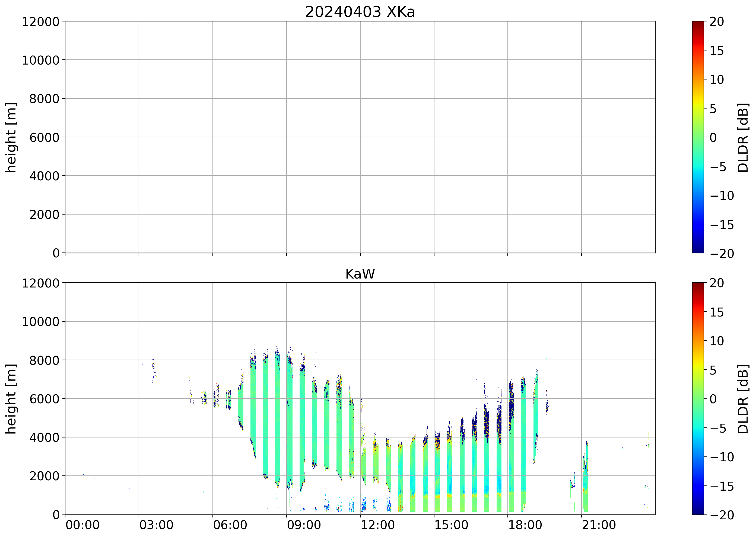Click the 21:00 time axis label
This screenshot has height=537, width=756.
[599, 525]
